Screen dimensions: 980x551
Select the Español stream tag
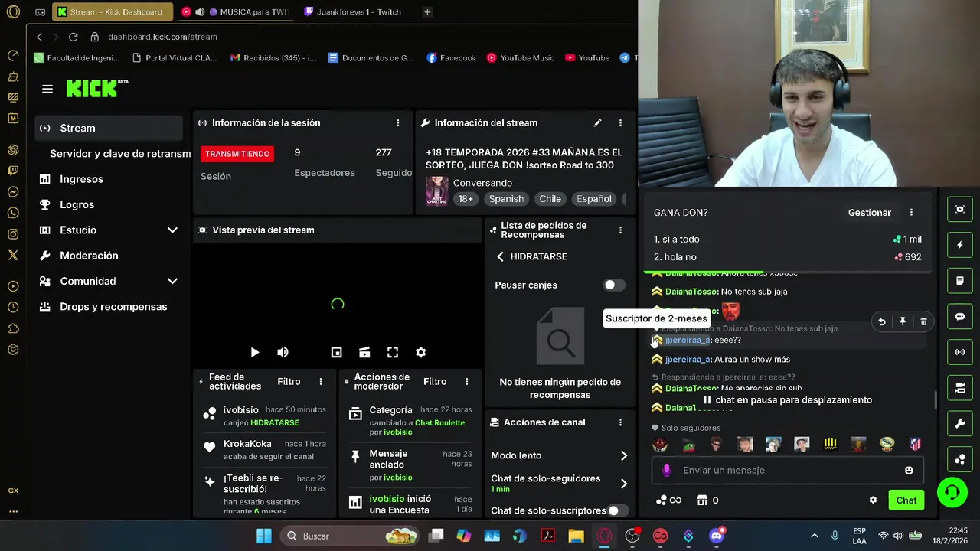(594, 199)
